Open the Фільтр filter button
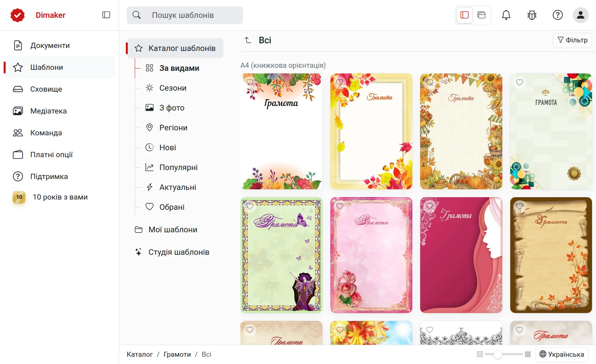Viewport: 596px width, 364px height. (572, 40)
